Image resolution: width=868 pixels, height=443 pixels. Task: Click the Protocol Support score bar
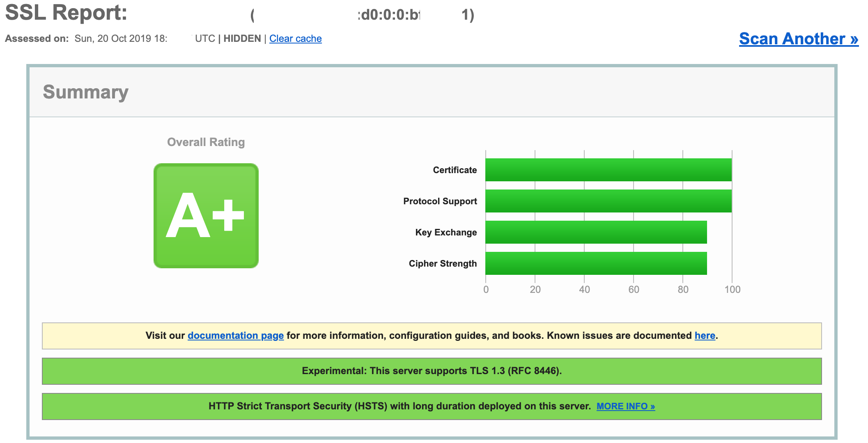coord(608,201)
